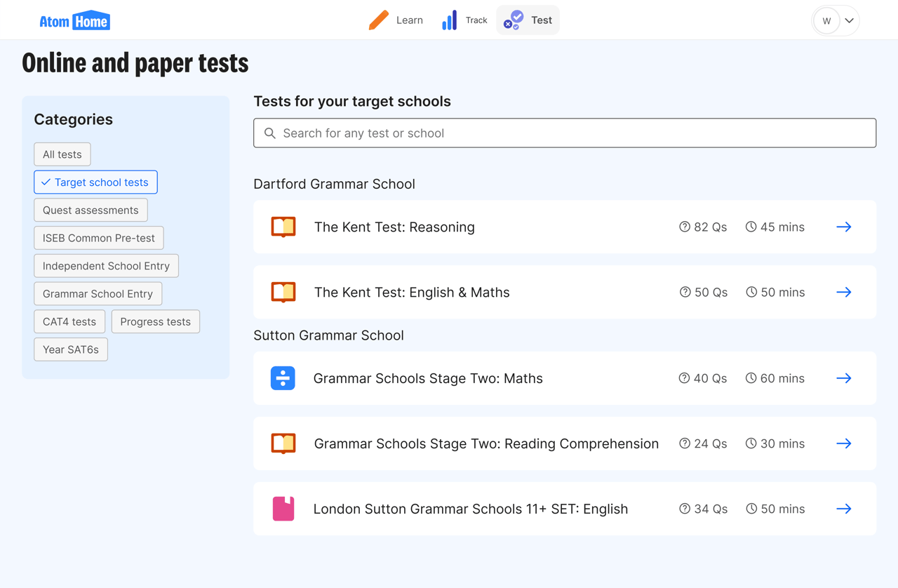Click the search for test or school field
Viewport: 898px width, 588px height.
click(x=565, y=133)
